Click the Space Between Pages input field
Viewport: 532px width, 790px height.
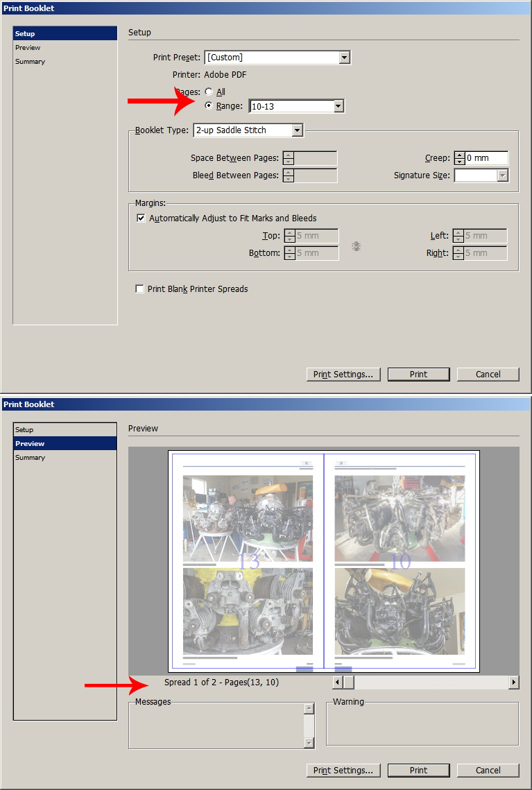tap(316, 158)
